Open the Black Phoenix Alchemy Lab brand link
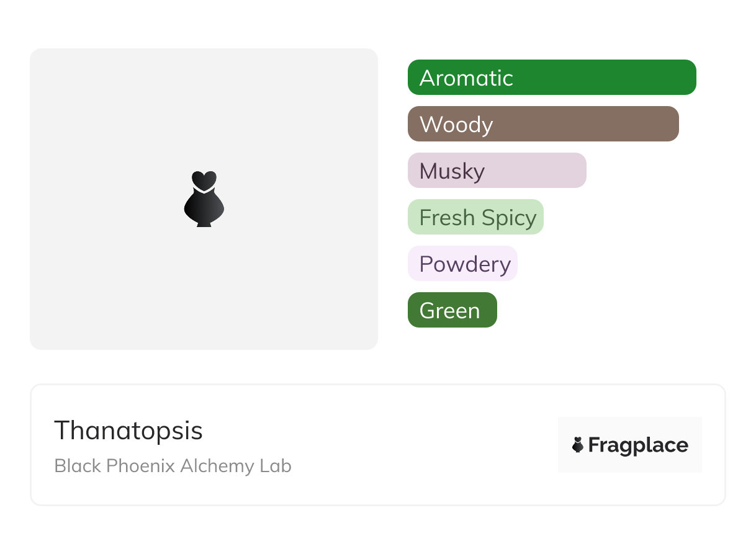 click(x=173, y=466)
